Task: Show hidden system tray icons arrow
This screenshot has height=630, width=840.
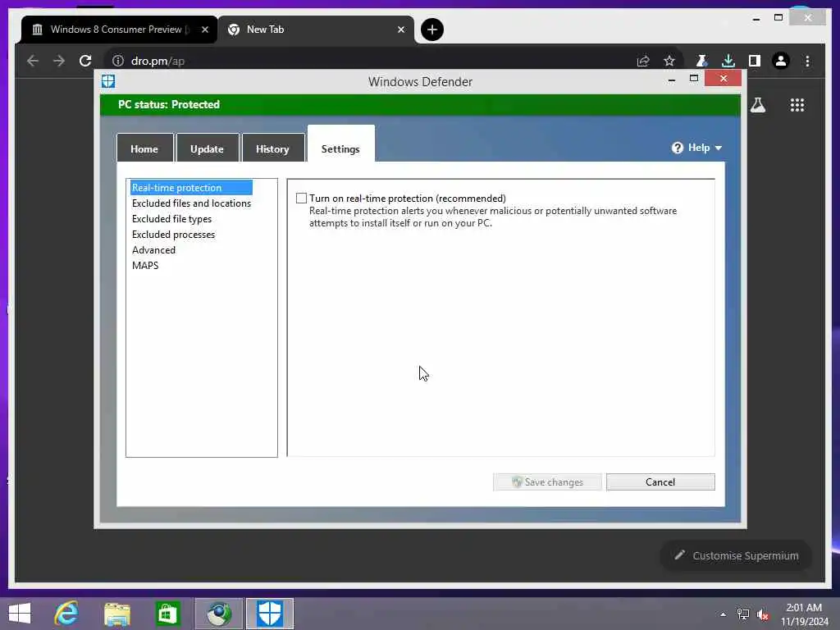Action: (723, 614)
